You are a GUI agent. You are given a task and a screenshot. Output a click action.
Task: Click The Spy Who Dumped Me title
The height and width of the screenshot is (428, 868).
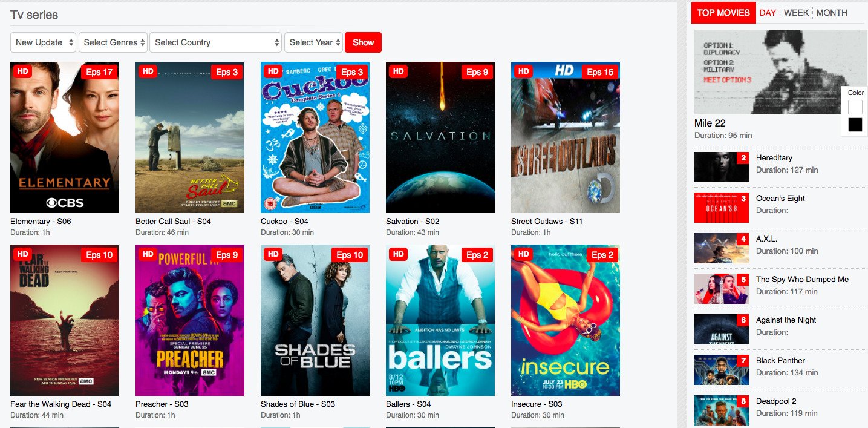[802, 280]
